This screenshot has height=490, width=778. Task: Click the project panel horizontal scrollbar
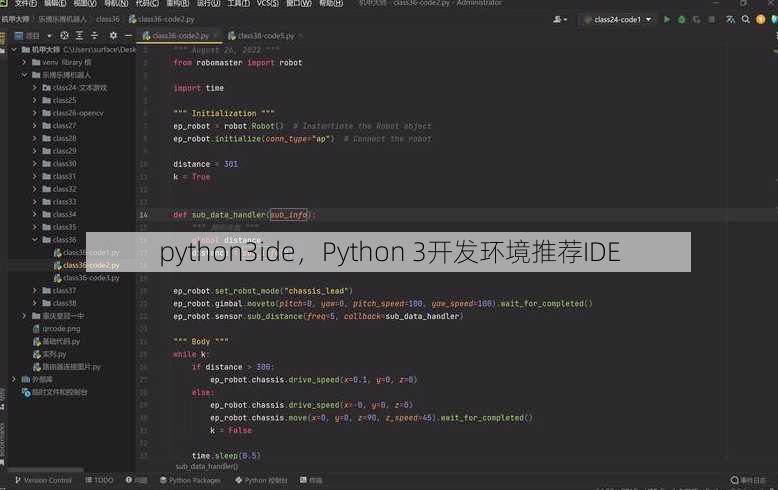[x=46, y=469]
